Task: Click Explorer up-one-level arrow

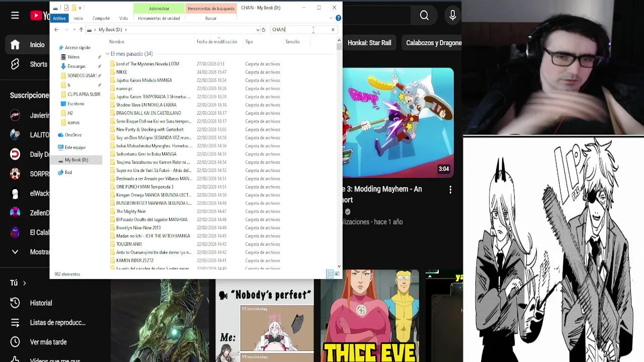Action: point(81,30)
